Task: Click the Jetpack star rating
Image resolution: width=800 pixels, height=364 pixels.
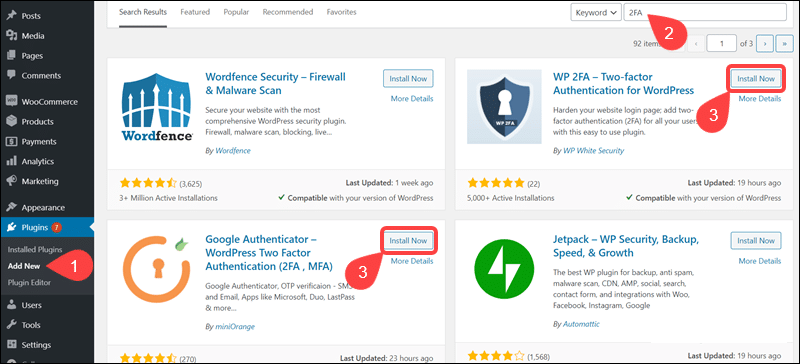Action: (x=496, y=355)
